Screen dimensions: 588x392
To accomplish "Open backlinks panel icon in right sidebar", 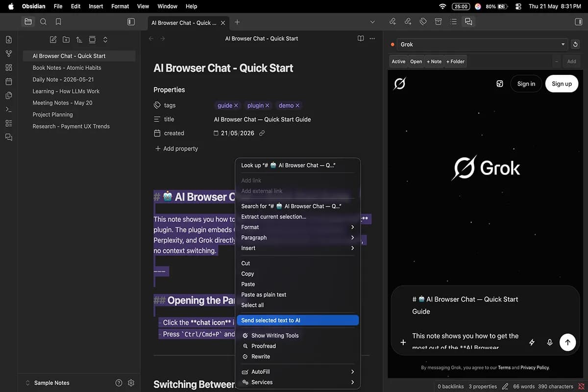I will (392, 22).
